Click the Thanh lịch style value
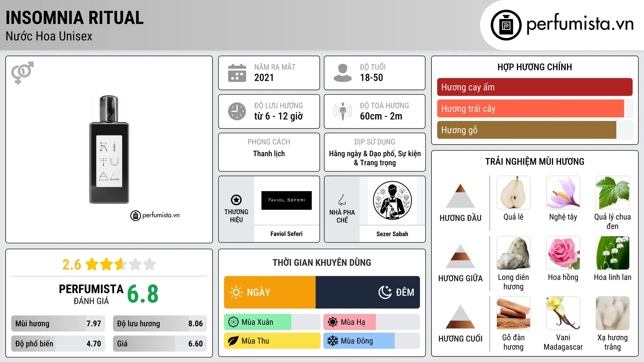This screenshot has width=644, height=362. click(x=269, y=154)
